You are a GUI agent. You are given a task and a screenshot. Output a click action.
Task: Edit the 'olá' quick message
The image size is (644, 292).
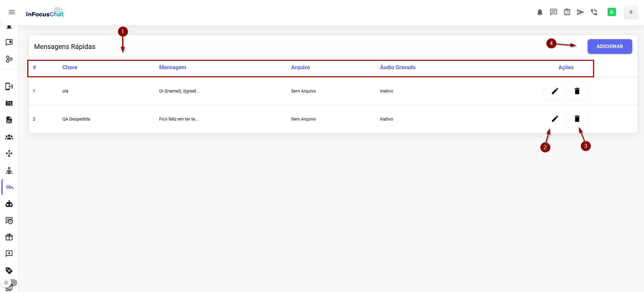(x=555, y=91)
